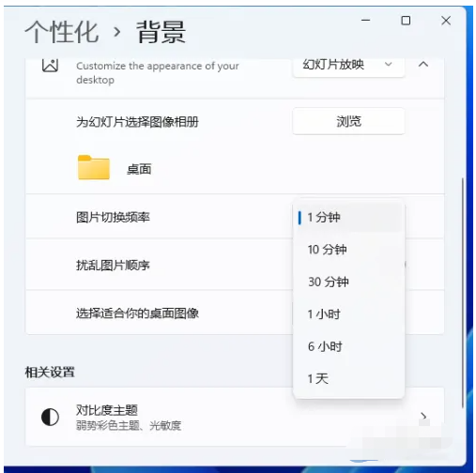Collapse the background section with the up chevron

pyautogui.click(x=423, y=65)
